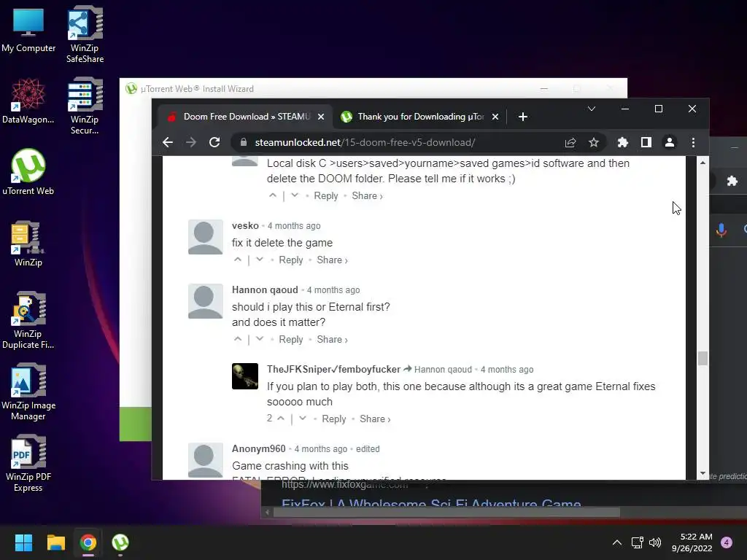Open vesko's profile name
The height and width of the screenshot is (560, 747).
pyautogui.click(x=245, y=226)
